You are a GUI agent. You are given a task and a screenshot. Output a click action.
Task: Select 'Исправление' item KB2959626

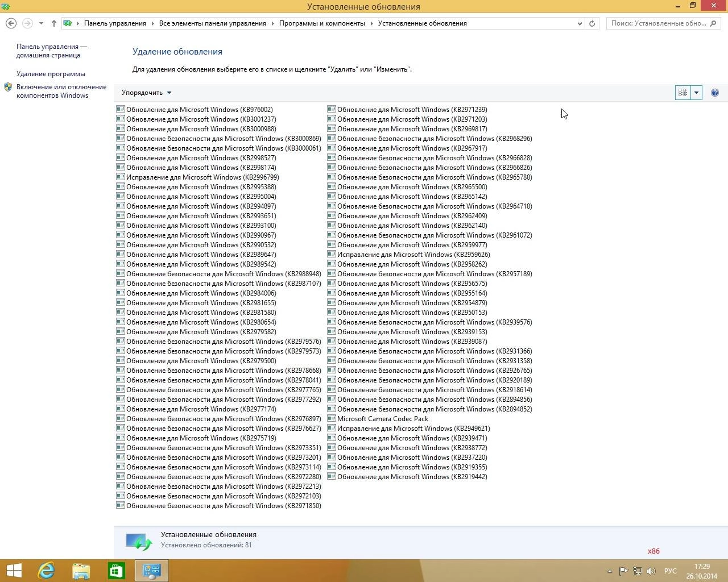pos(408,255)
